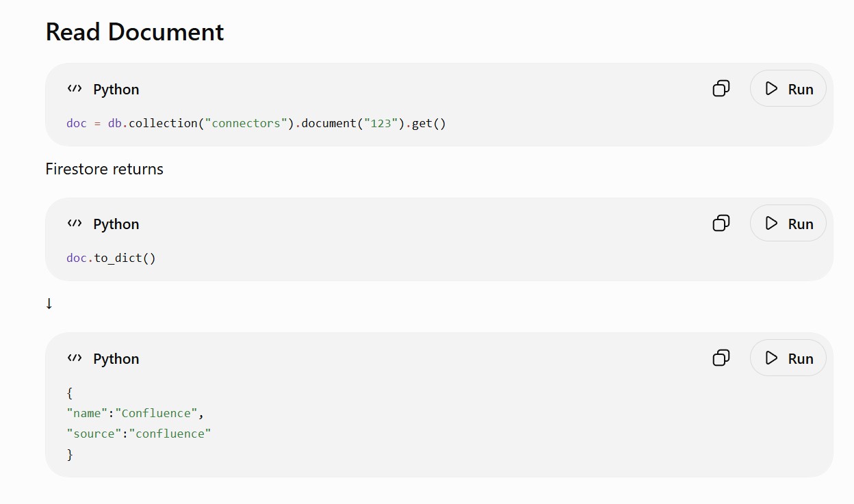Click Python label above doc.to_dict() code
854x504 pixels.
(116, 224)
